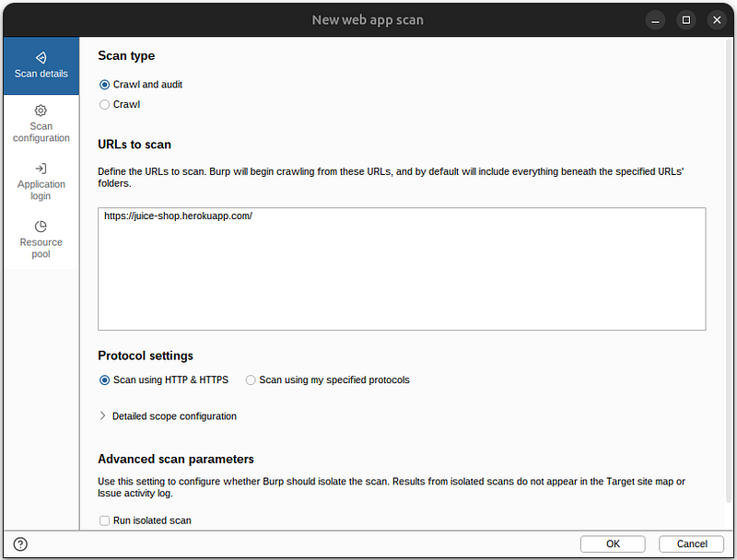Maximize the New web app scan window
Screen dimensions: 737x560
(686, 20)
